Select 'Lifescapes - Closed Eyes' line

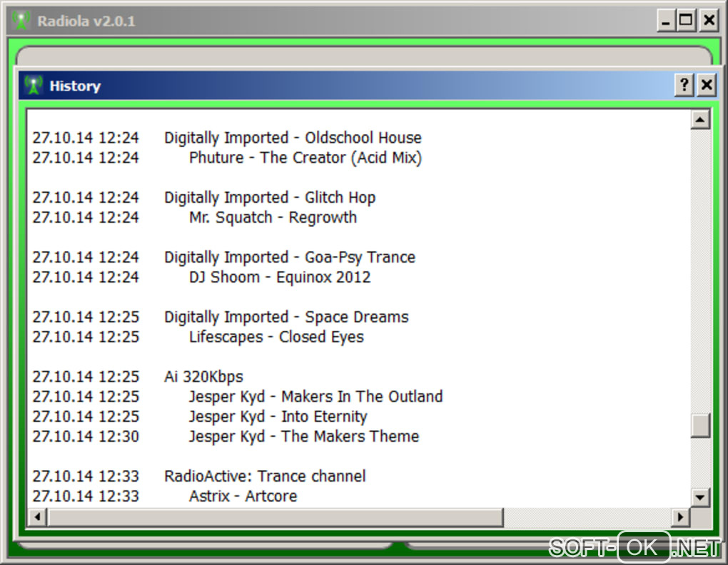[x=276, y=337]
